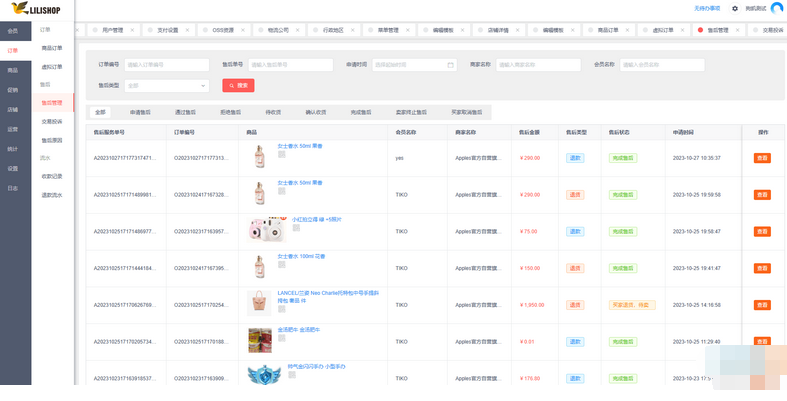
Task: Close the 行政地区 tab
Action: click(352, 30)
